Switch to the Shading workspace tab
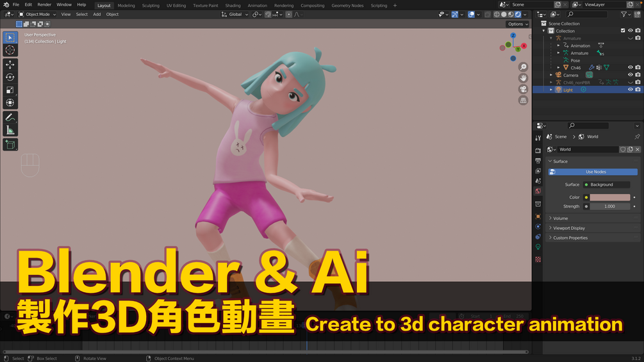The image size is (644, 362). (233, 5)
